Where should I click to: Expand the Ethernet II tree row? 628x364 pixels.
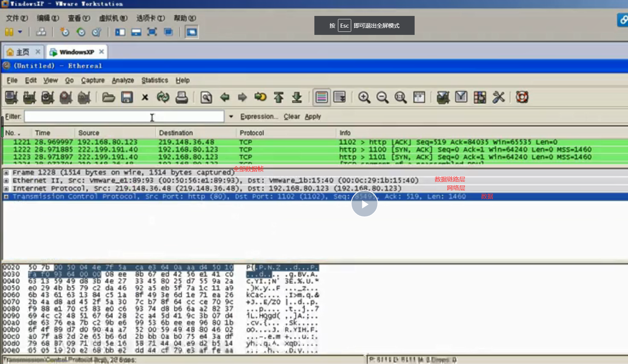point(6,180)
